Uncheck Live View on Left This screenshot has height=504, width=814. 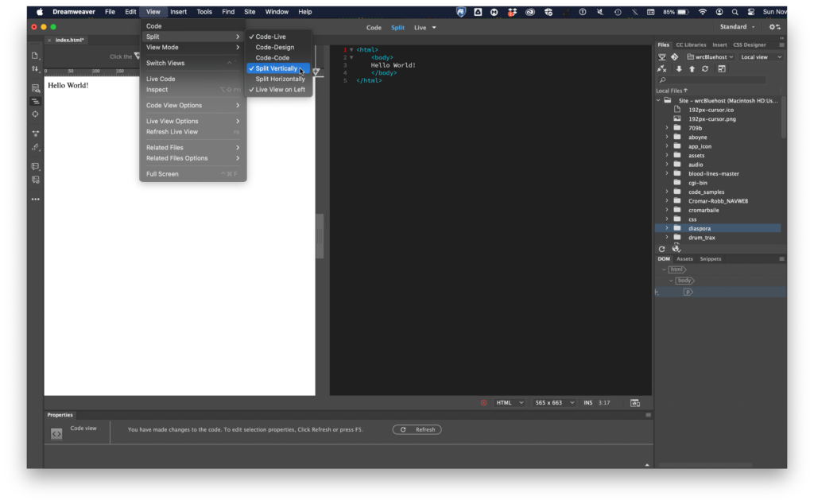280,90
